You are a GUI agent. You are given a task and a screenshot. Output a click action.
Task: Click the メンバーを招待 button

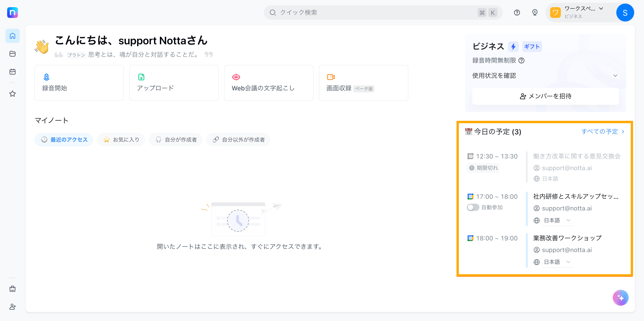[546, 96]
